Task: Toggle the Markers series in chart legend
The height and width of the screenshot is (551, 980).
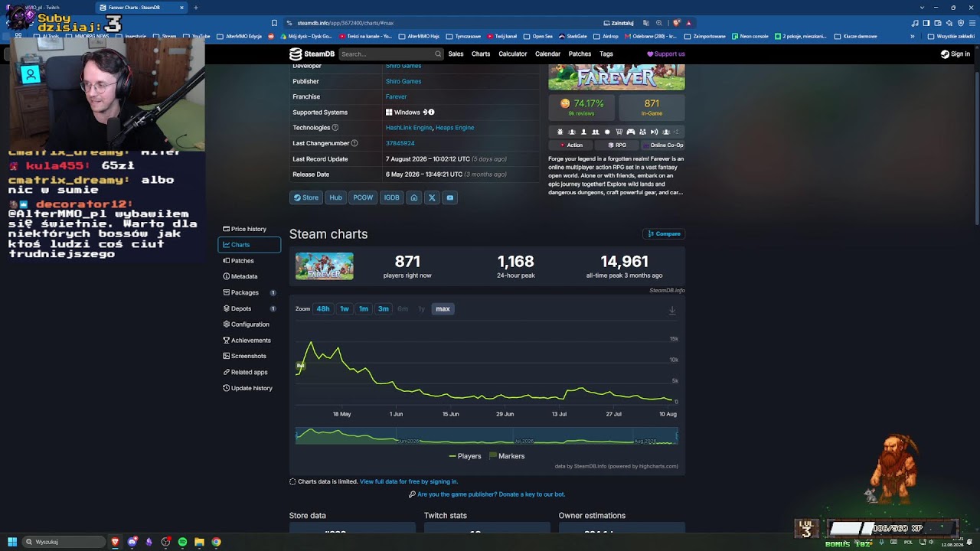Action: pos(507,456)
